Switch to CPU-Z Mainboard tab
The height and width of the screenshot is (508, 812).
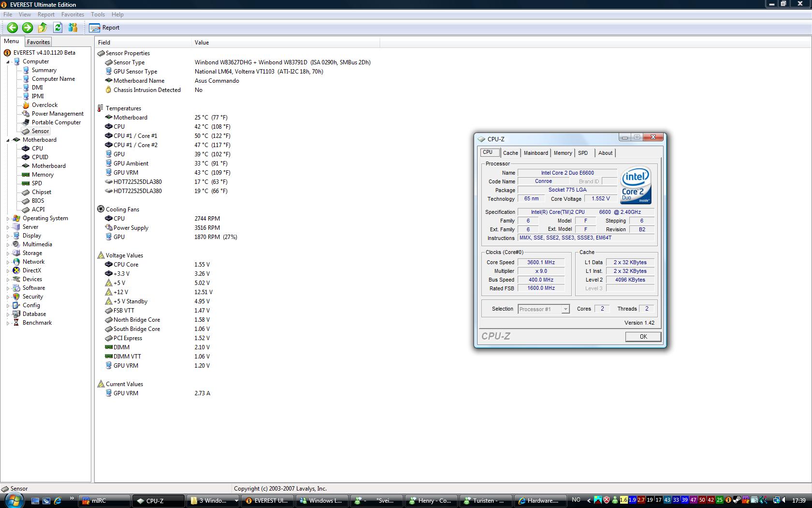(x=536, y=153)
